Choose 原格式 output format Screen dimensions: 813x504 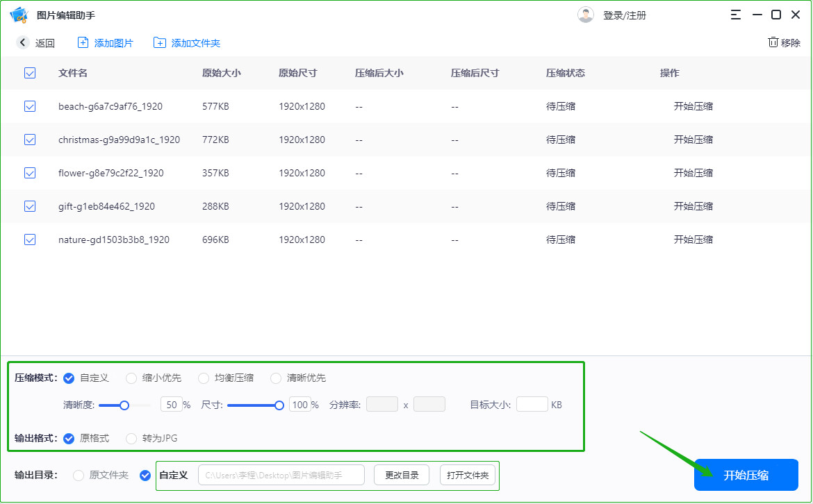coord(68,439)
